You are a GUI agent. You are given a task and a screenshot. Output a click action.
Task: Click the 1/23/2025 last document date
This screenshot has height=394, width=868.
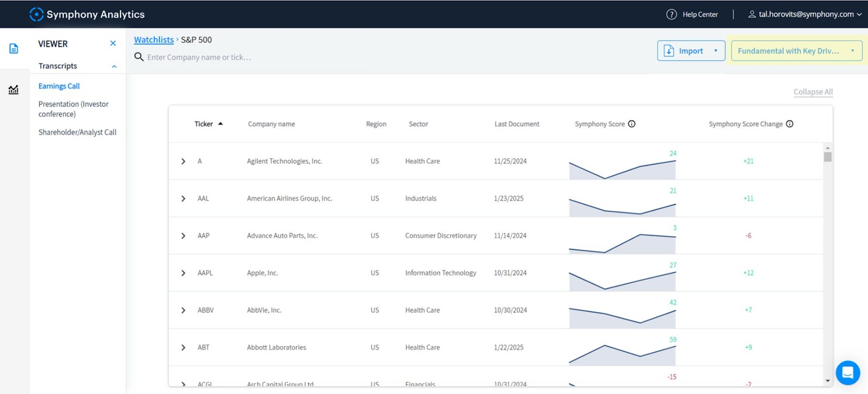[x=509, y=199]
